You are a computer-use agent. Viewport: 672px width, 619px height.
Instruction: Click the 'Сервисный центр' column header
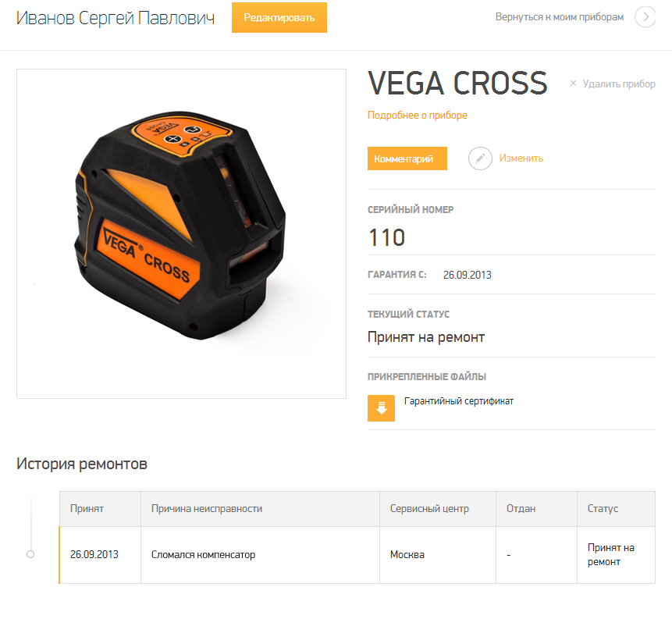tap(429, 509)
